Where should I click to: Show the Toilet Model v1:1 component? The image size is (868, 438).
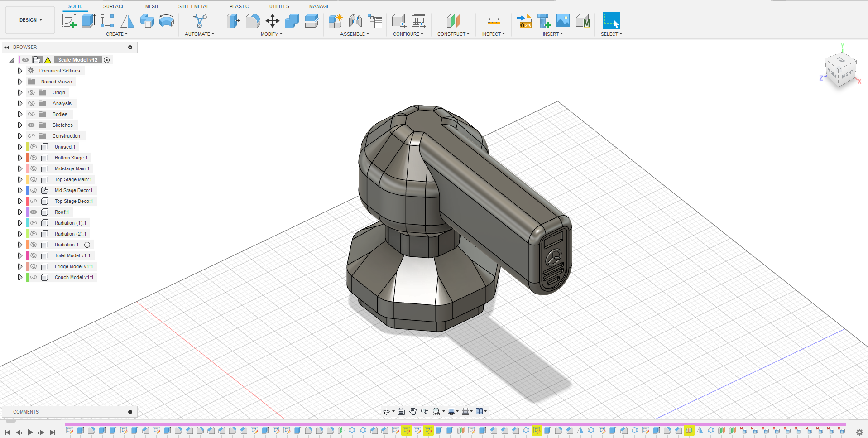pyautogui.click(x=34, y=255)
